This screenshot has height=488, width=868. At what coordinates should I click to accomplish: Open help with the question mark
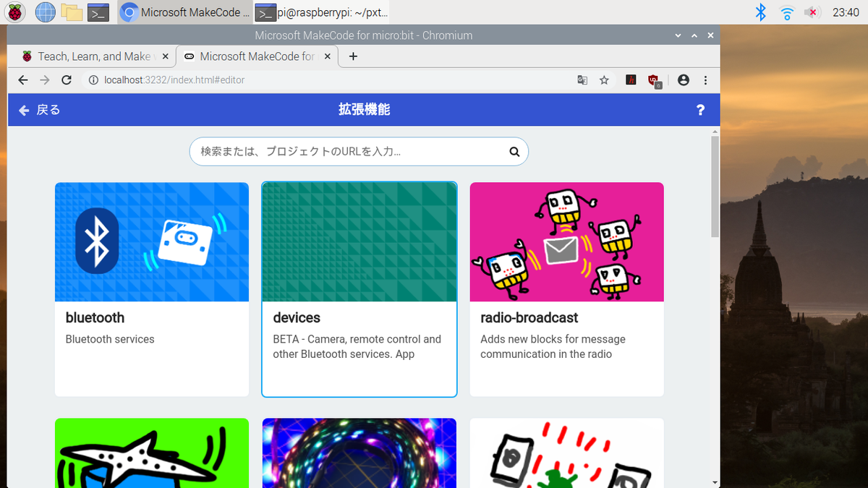click(700, 110)
